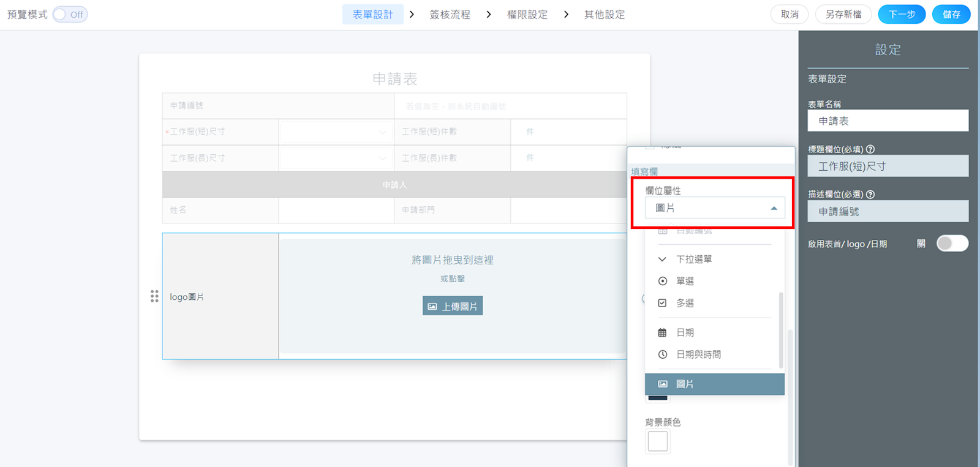Viewport: 980px width, 467px height.
Task: Select the highlighted 圖片 image field type
Action: coord(714,384)
